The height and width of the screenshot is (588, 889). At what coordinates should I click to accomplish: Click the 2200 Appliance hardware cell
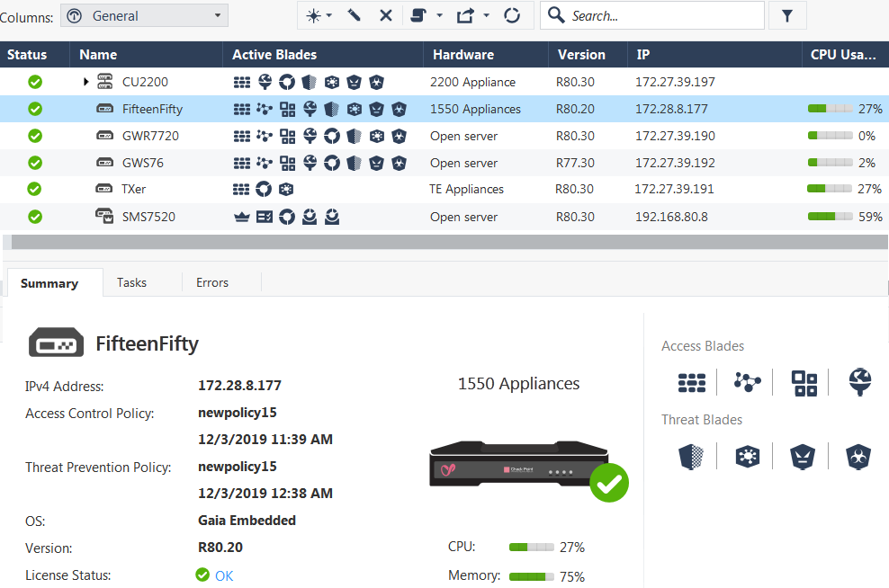click(x=473, y=82)
